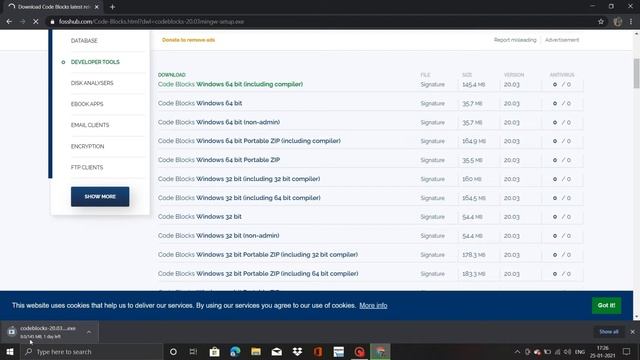The width and height of the screenshot is (640, 360).
Task: Close the downloads bar
Action: (632, 332)
